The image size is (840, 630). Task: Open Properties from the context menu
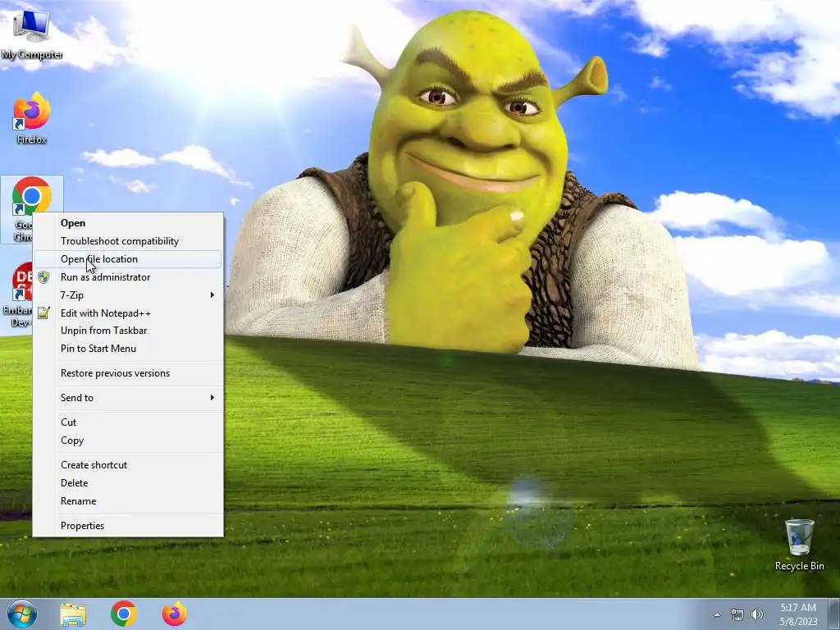pos(128,526)
